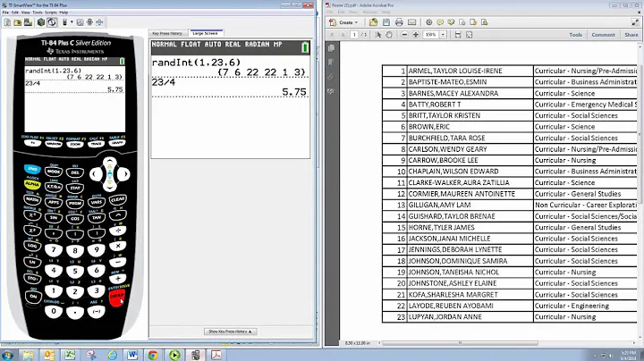This screenshot has height=361, width=644.
Task: Click the STAT key on calculator
Action: pyautogui.click(x=75, y=189)
